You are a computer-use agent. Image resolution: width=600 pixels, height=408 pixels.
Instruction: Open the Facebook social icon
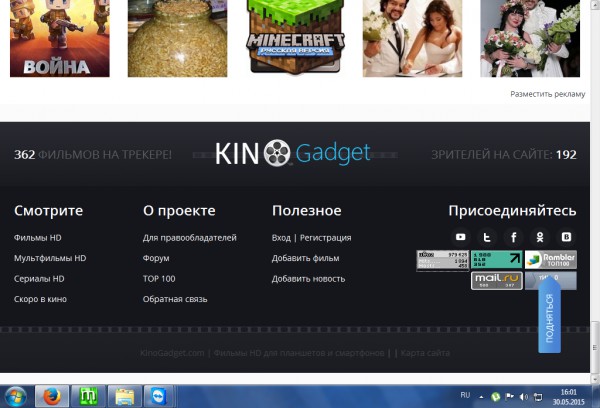click(514, 237)
